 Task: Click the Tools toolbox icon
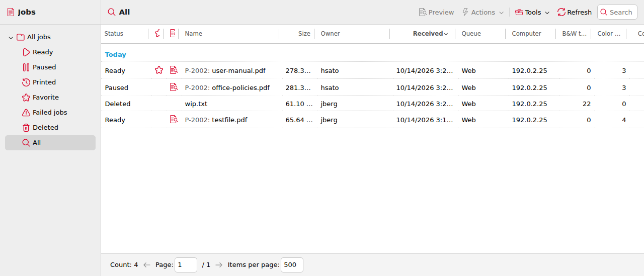[519, 12]
